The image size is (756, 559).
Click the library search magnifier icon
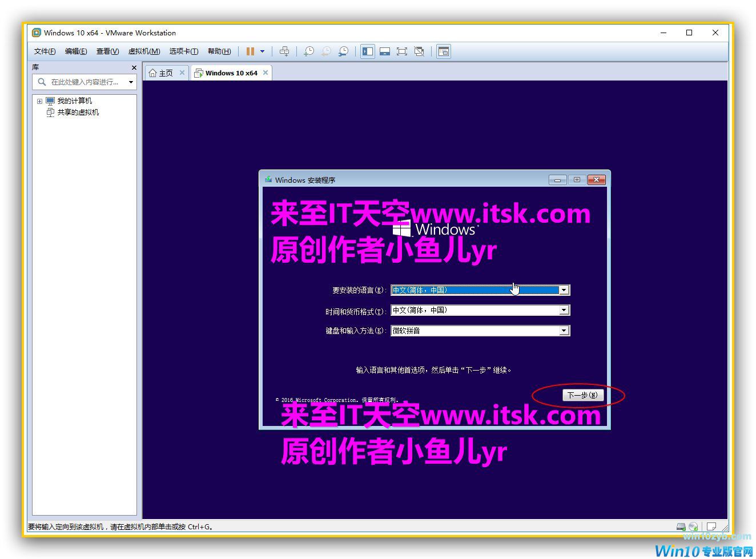pyautogui.click(x=42, y=82)
